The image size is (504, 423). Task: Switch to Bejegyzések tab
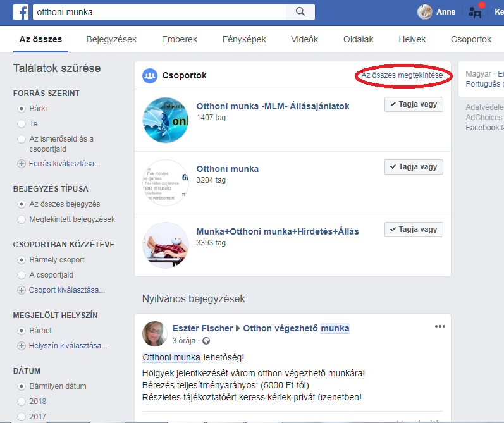pos(111,39)
